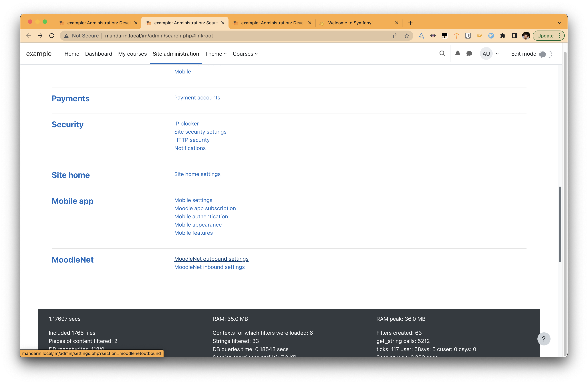Screen dimensions: 588x384
Task: Open Site home settings link
Action: [x=197, y=174]
